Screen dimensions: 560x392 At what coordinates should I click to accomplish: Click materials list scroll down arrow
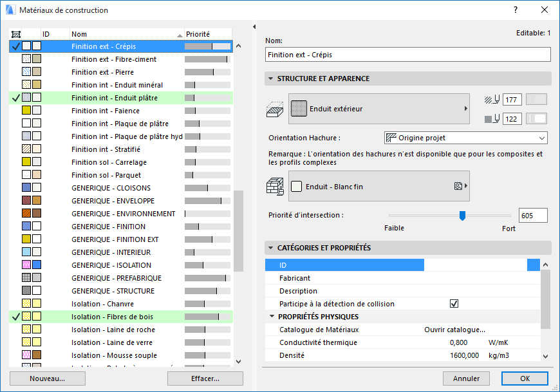[x=239, y=361]
